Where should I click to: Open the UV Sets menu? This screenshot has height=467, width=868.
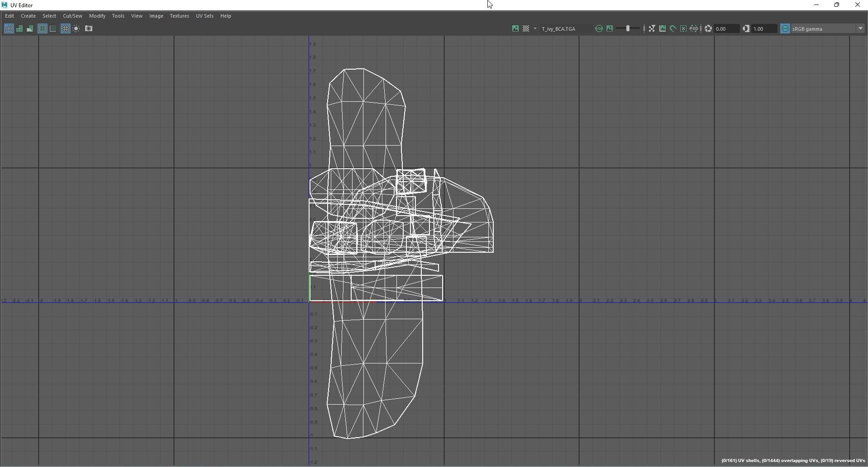click(205, 16)
